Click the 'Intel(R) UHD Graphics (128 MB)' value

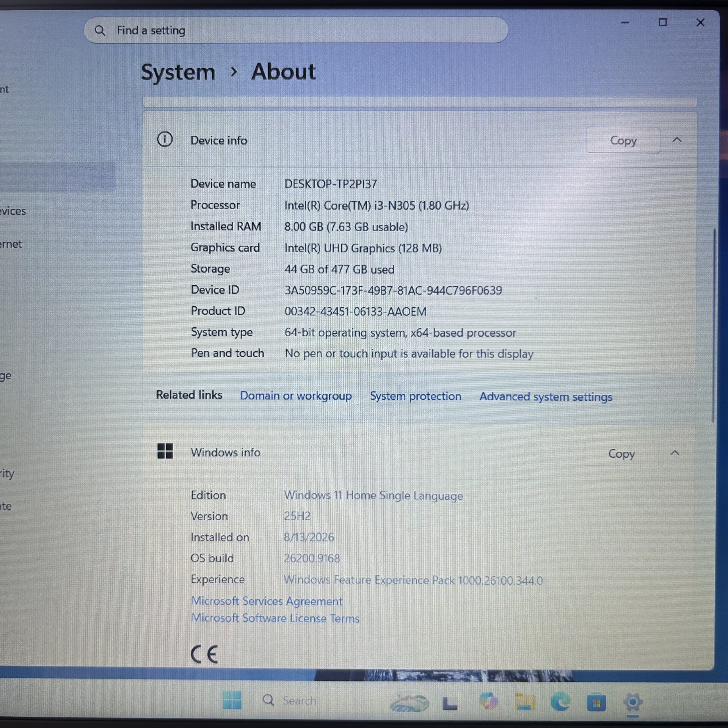coord(363,248)
